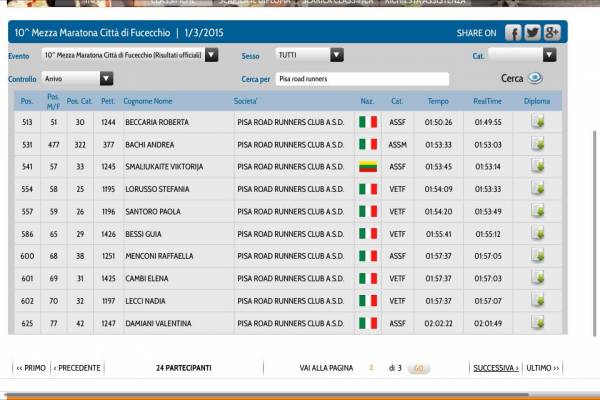Click Italian flag in Beccaria Roberta row
The height and width of the screenshot is (400, 600).
coord(368,122)
